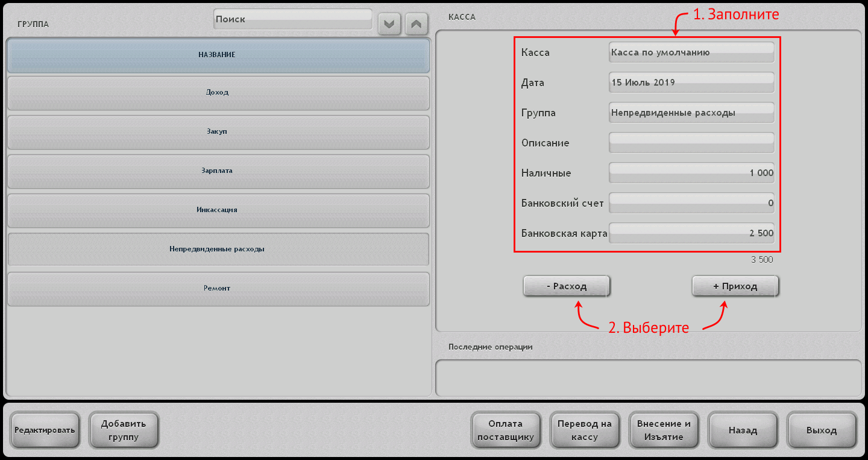Image resolution: width=868 pixels, height=460 pixels.
Task: Select the Зарплата group
Action: point(218,171)
